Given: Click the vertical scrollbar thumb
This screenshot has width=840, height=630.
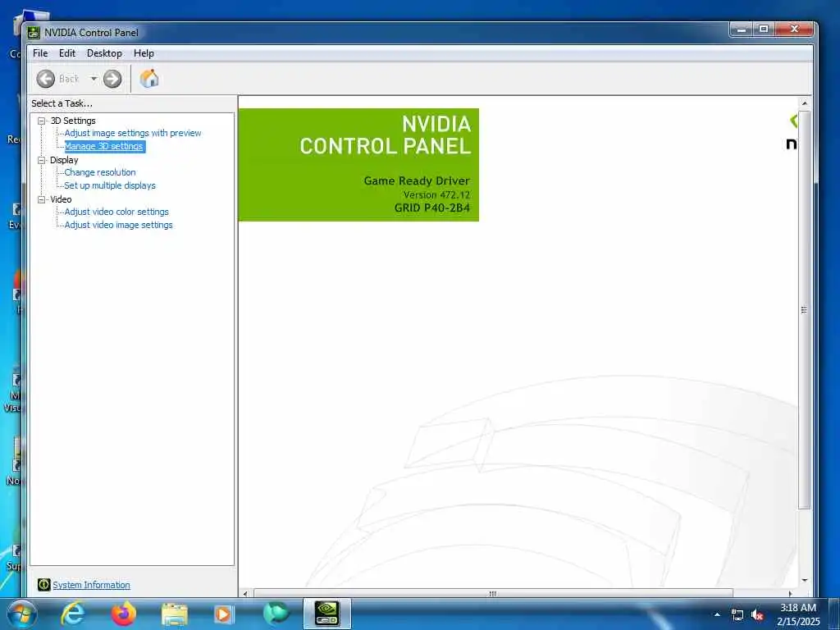Looking at the screenshot, I should [x=804, y=309].
